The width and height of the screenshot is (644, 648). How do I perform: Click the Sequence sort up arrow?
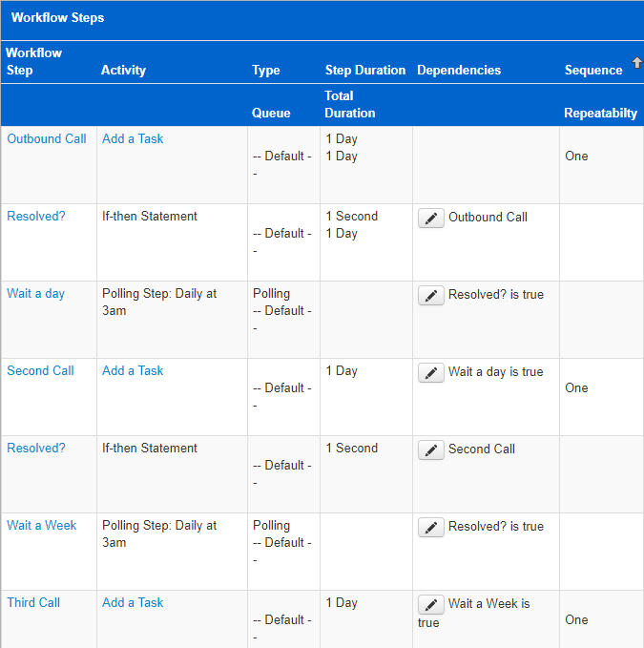point(637,63)
